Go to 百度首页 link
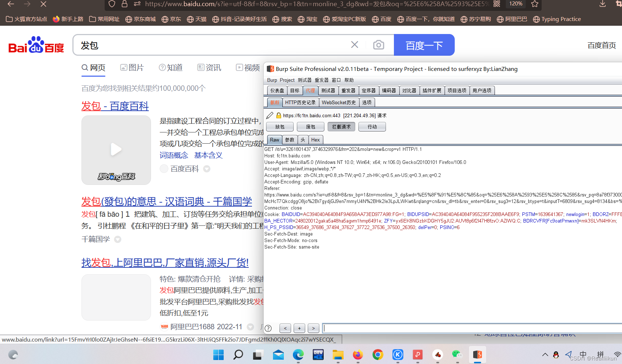This screenshot has width=622, height=364. (x=601, y=45)
